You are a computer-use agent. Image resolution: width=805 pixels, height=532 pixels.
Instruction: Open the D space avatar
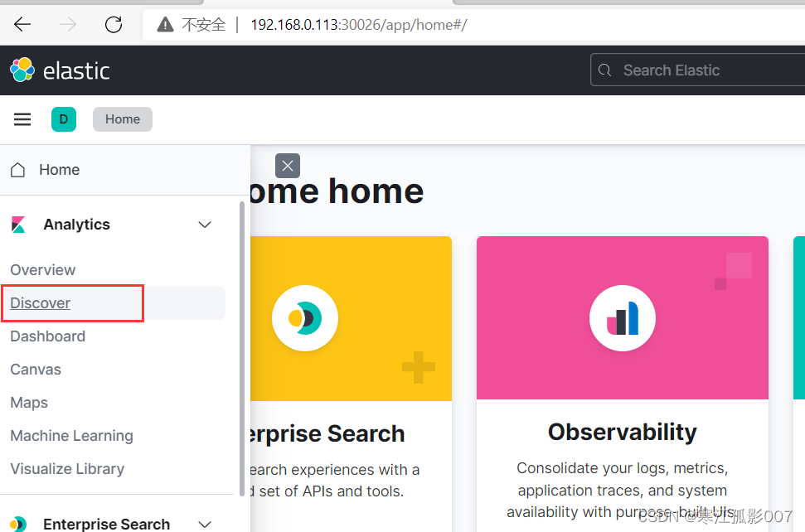(x=64, y=119)
